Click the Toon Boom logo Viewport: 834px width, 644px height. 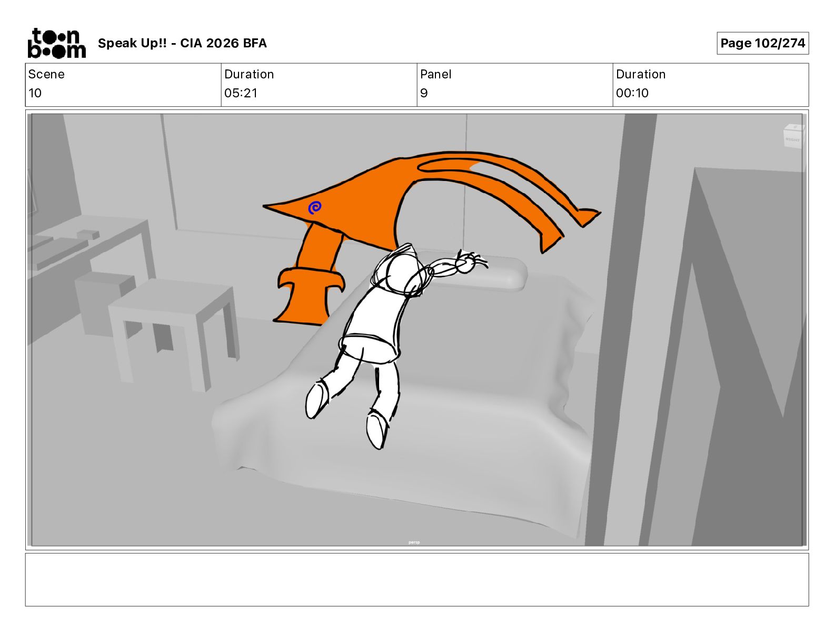56,43
